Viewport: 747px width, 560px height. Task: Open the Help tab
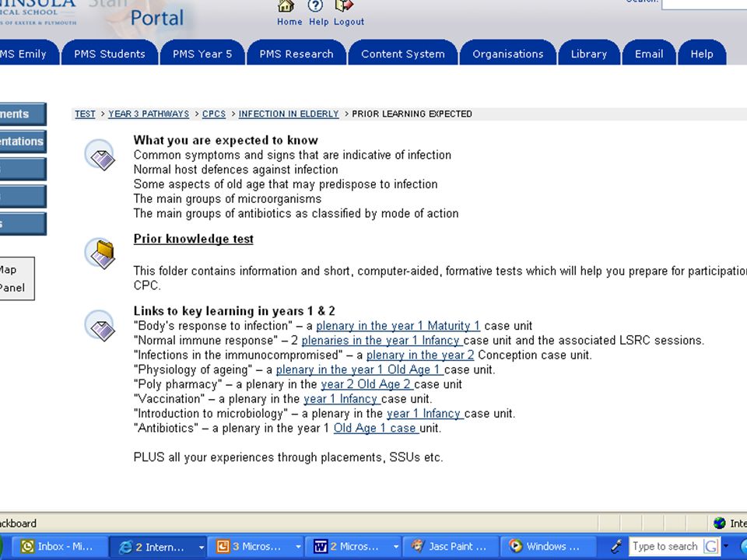point(702,54)
